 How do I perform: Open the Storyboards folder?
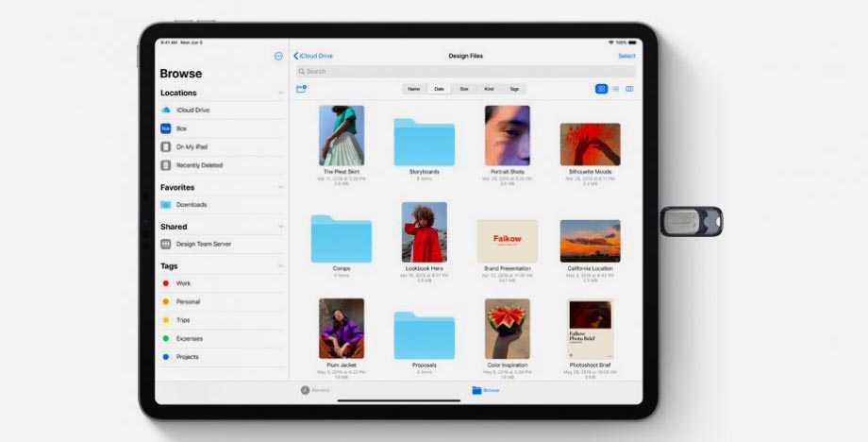[424, 143]
